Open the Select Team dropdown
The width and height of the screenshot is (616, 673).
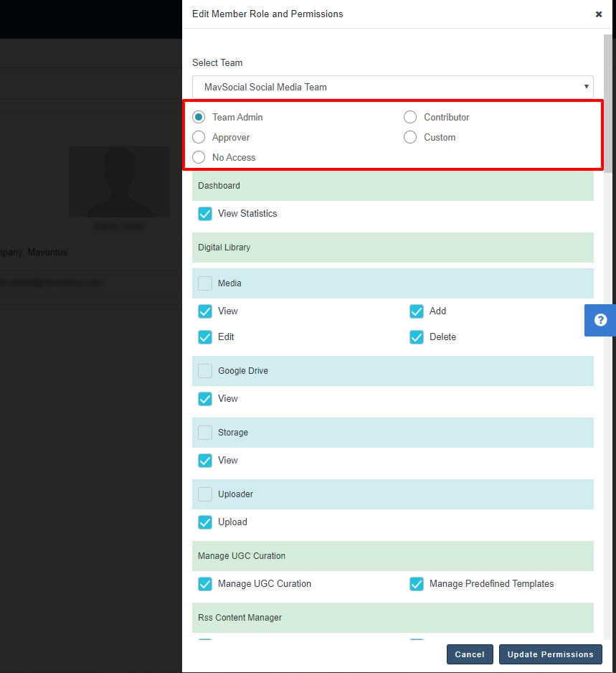click(392, 87)
